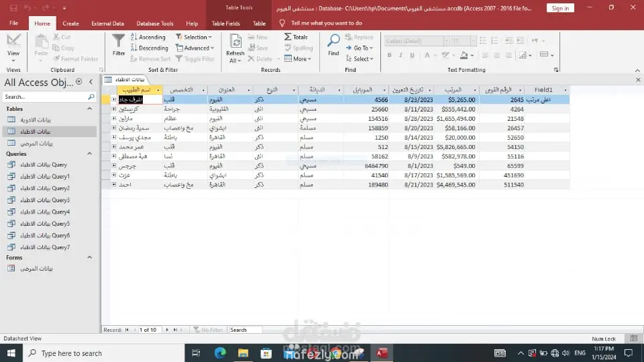Open Microsoft Edge from taskbar
This screenshot has width=644, height=362.
coord(220,353)
